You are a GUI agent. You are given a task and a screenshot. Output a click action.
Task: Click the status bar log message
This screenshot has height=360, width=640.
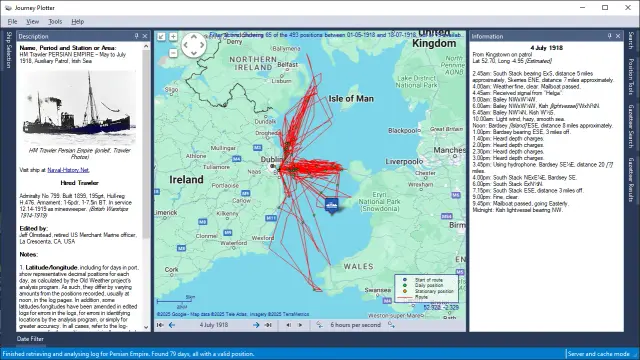[128, 354]
